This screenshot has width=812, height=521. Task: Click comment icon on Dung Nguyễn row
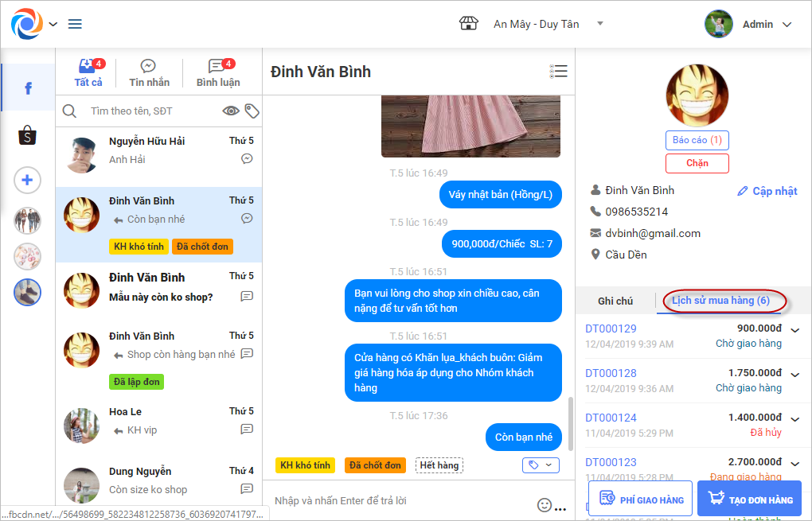247,488
